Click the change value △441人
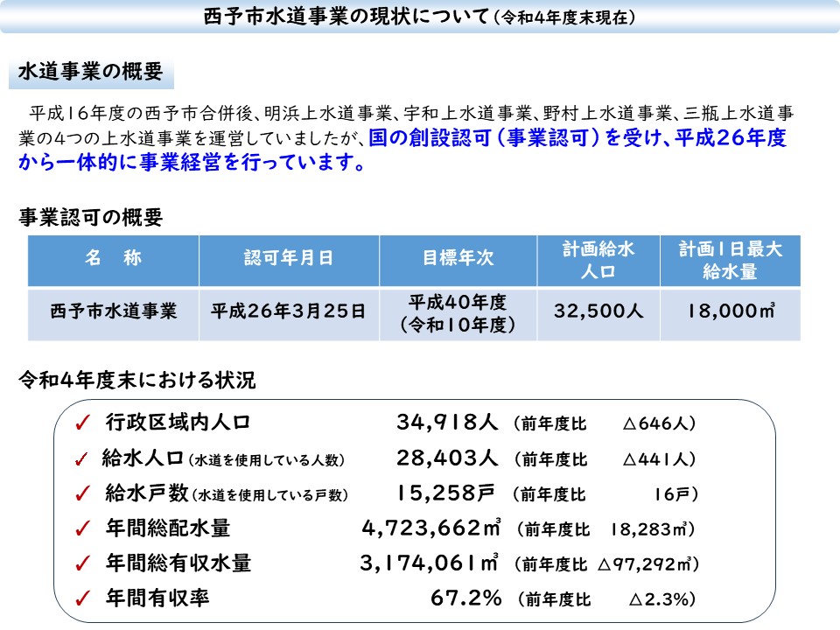 tap(654, 459)
